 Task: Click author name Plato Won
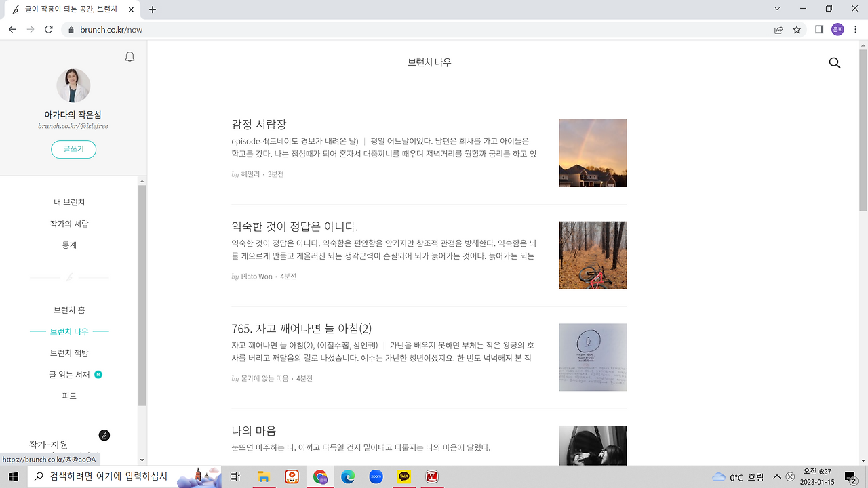click(x=256, y=276)
